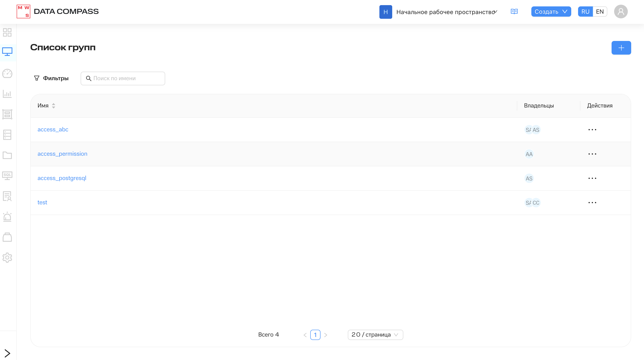Screen dimensions: 644x360
Task: Click the blue plus add group button
Action: (x=621, y=48)
